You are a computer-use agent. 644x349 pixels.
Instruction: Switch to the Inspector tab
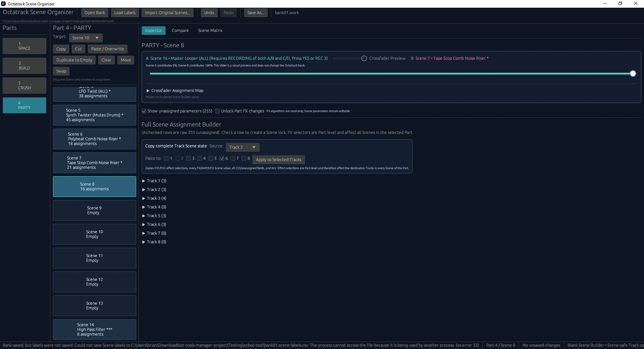(153, 31)
